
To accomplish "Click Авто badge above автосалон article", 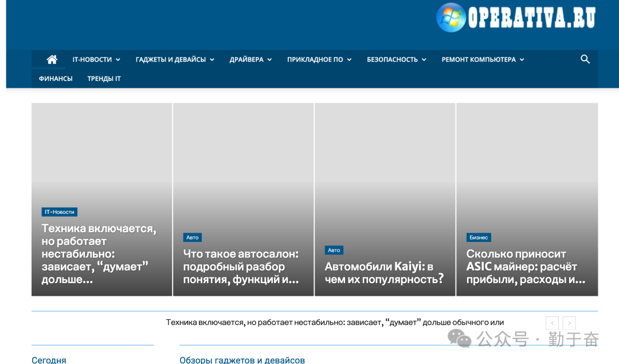I will click(192, 237).
